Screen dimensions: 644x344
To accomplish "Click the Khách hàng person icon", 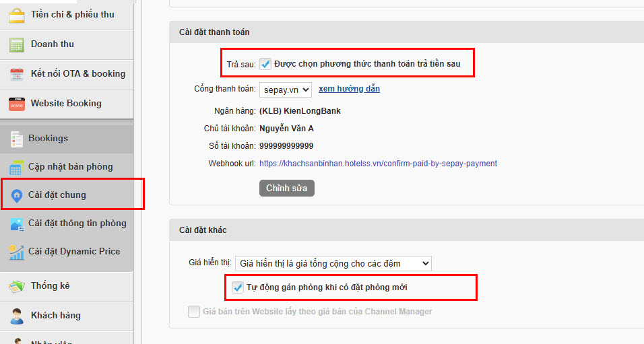I will click(x=16, y=316).
